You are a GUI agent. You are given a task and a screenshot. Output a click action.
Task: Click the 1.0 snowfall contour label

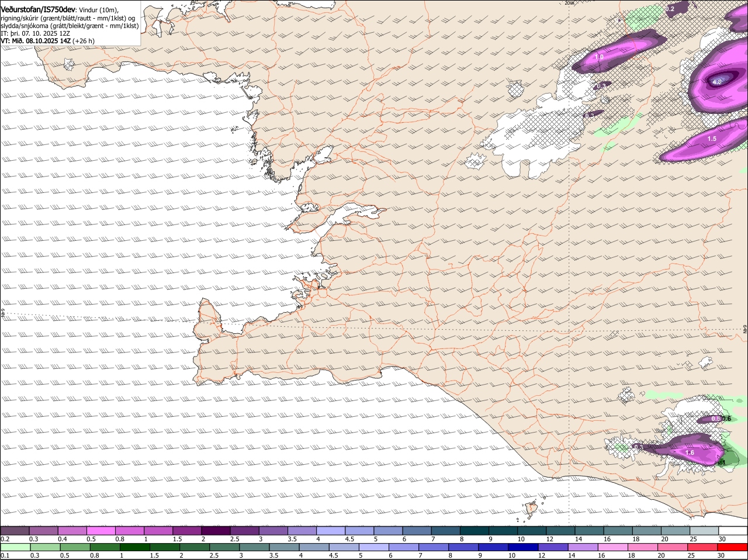tap(599, 57)
